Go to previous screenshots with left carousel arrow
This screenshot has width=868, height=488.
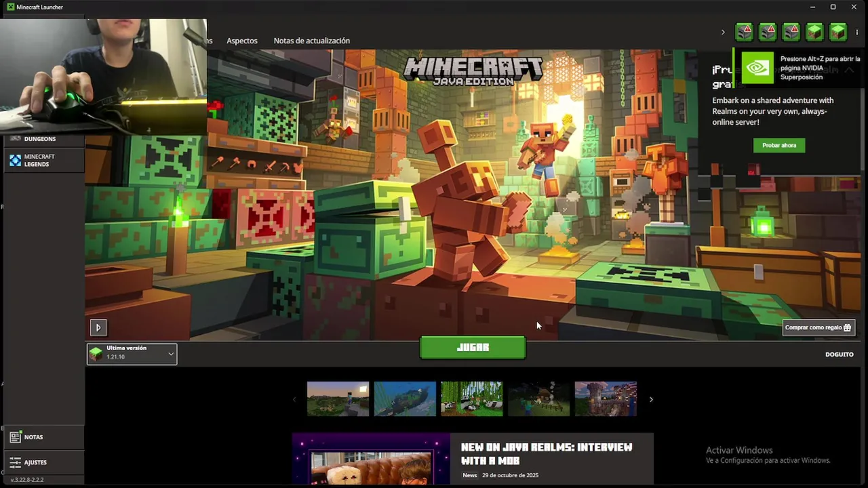294,399
